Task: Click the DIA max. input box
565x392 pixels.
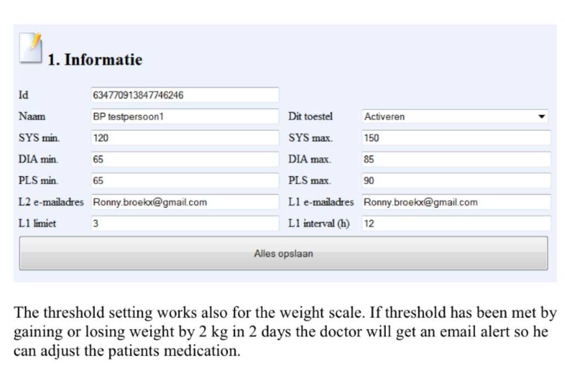Action: point(456,159)
